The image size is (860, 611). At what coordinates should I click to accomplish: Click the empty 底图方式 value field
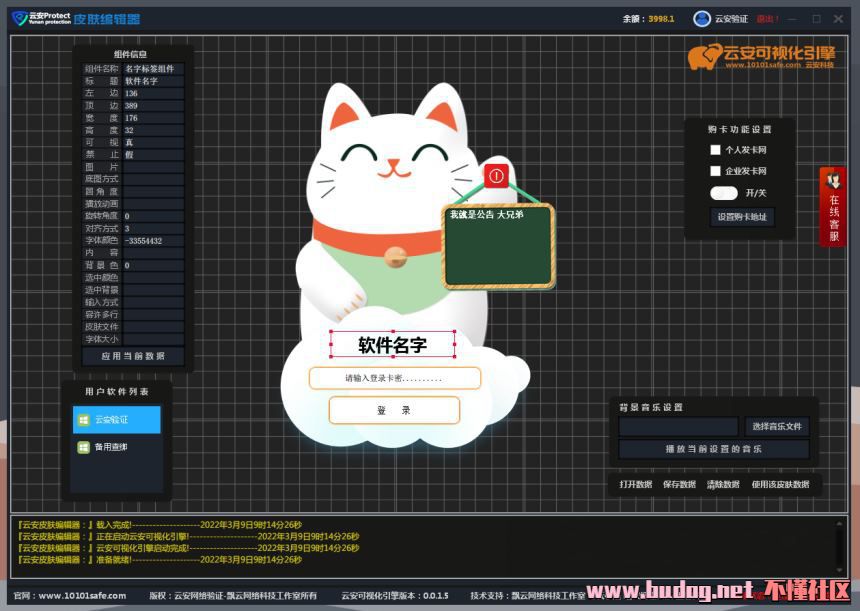(x=154, y=179)
